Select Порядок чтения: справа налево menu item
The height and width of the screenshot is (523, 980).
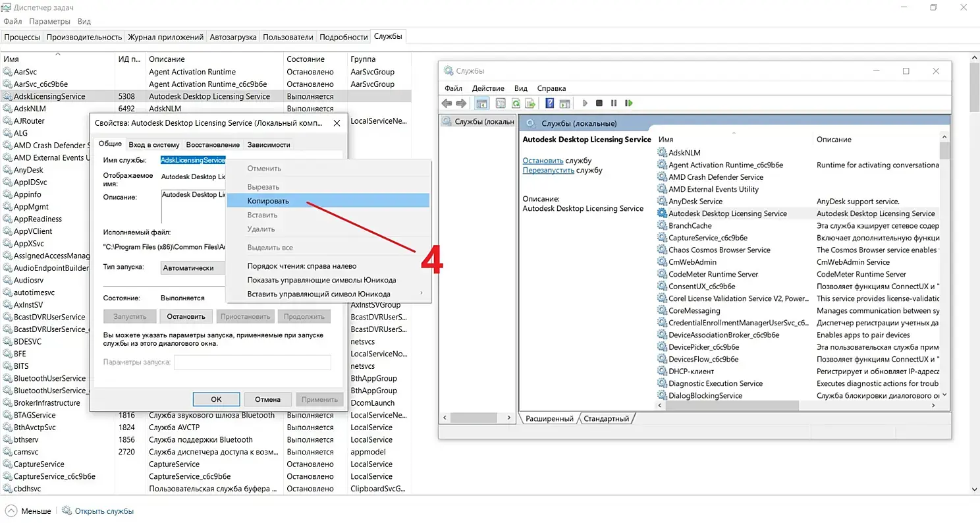pos(328,266)
